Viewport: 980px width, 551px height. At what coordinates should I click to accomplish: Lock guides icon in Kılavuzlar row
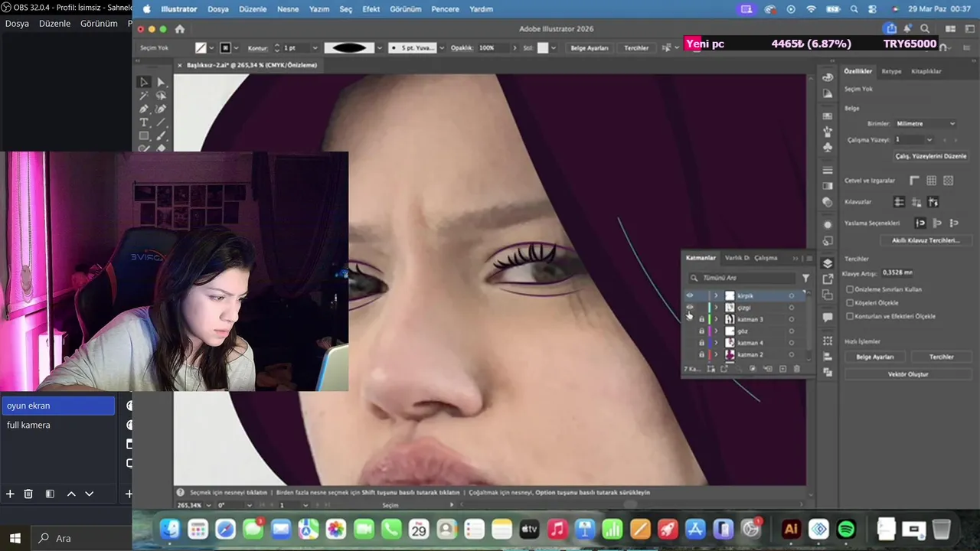coord(916,202)
